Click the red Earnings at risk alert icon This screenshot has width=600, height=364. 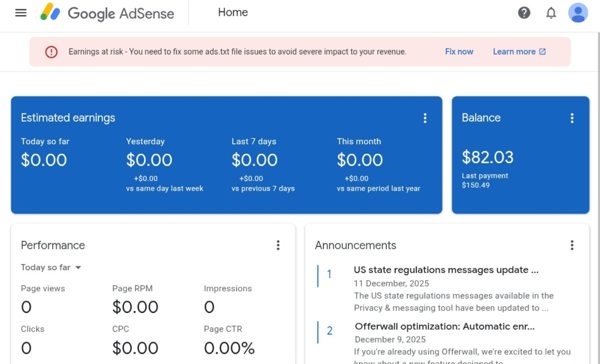point(51,52)
